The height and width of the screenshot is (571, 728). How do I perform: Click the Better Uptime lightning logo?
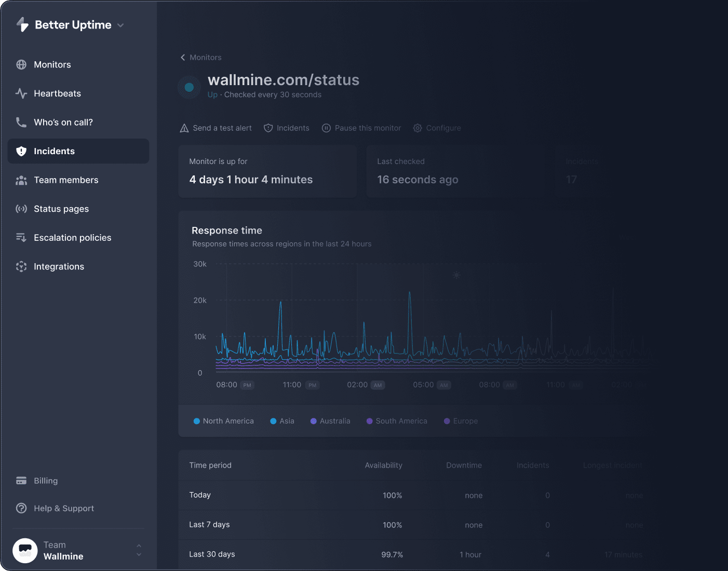tap(22, 24)
